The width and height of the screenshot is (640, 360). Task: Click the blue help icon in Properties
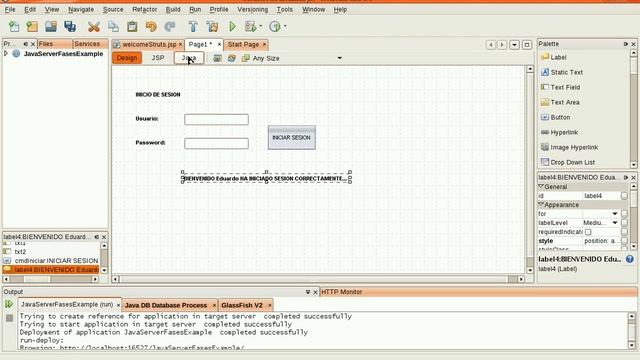[x=629, y=259]
